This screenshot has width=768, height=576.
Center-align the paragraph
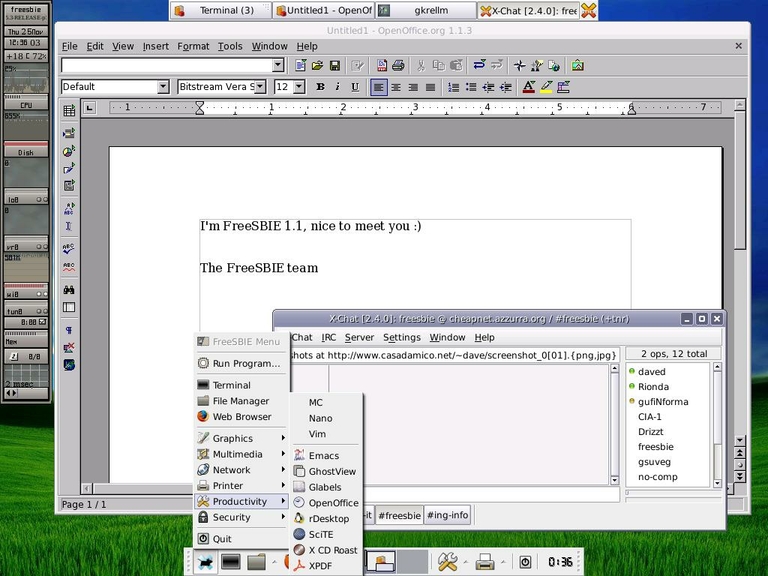click(396, 87)
